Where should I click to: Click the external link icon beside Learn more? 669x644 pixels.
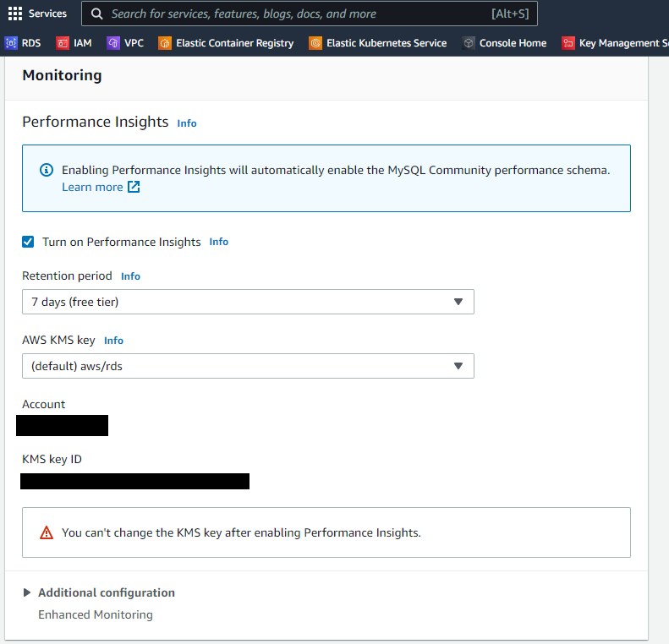(134, 187)
